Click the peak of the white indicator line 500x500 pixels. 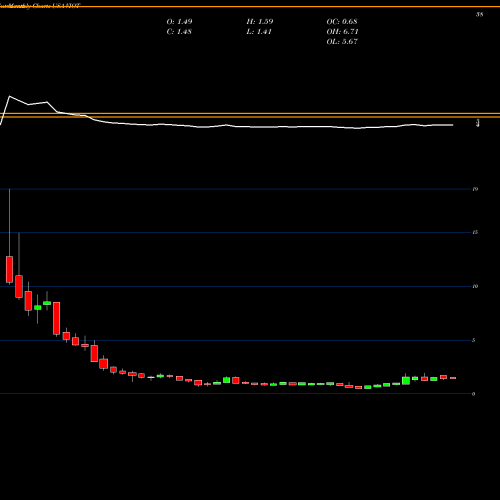click(x=9, y=96)
